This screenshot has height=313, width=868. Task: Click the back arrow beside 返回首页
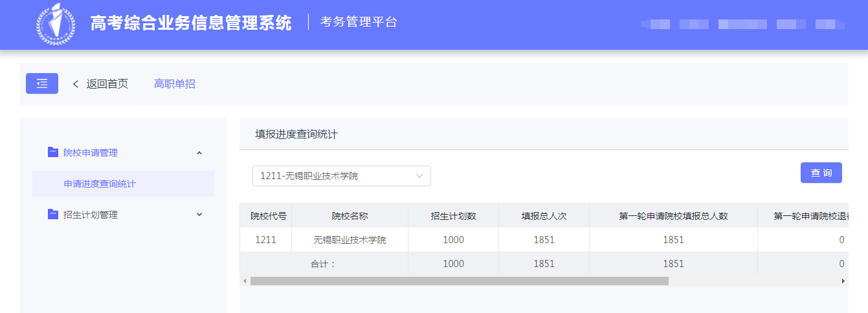click(76, 84)
